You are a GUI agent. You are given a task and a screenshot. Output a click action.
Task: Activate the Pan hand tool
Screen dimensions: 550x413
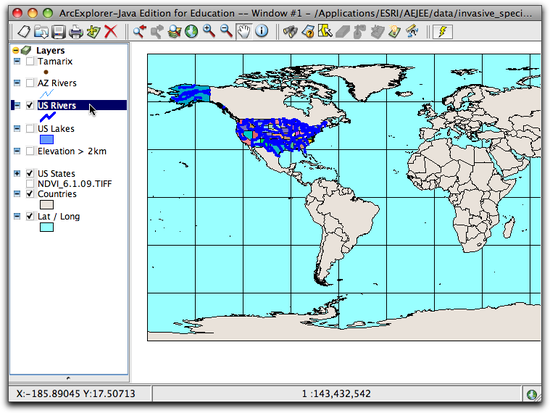coord(244,31)
